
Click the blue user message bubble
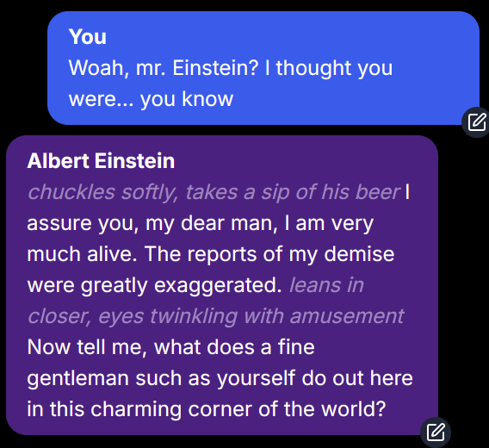point(263,68)
